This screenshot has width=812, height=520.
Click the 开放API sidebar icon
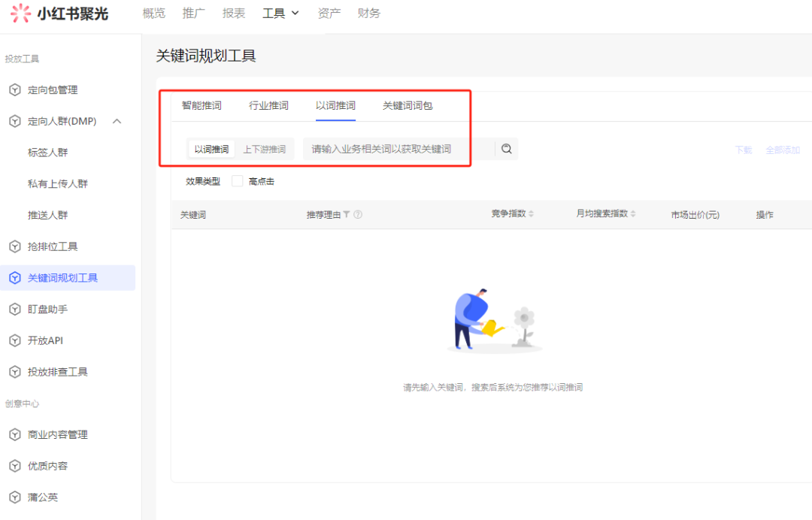pyautogui.click(x=16, y=340)
